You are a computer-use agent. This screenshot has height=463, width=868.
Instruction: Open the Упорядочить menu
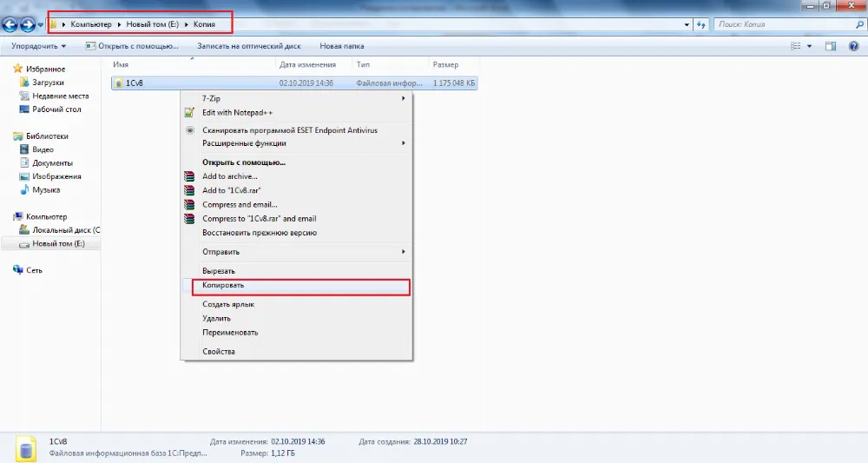click(x=38, y=46)
